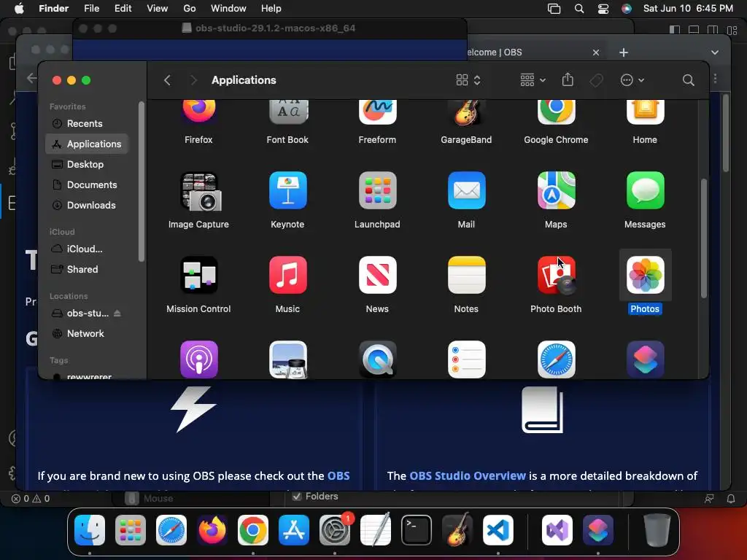Close the Welcome | OBS browser tab
Image resolution: width=747 pixels, height=560 pixels.
(596, 52)
